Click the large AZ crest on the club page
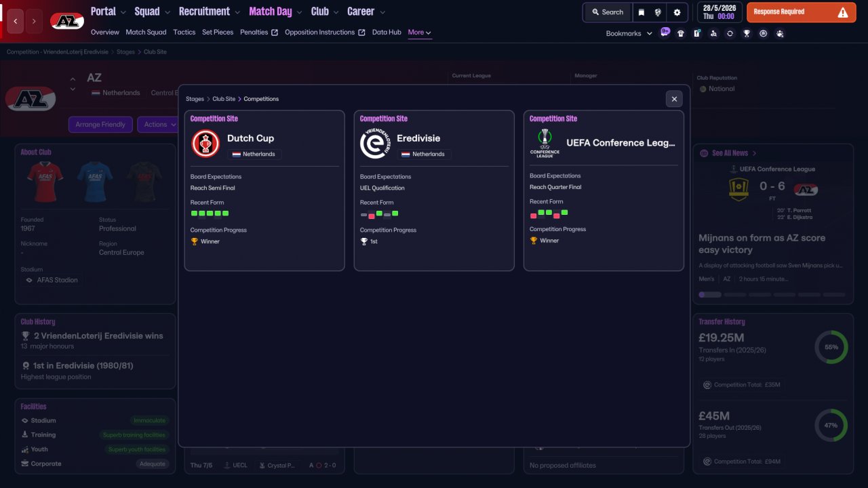 [31, 99]
